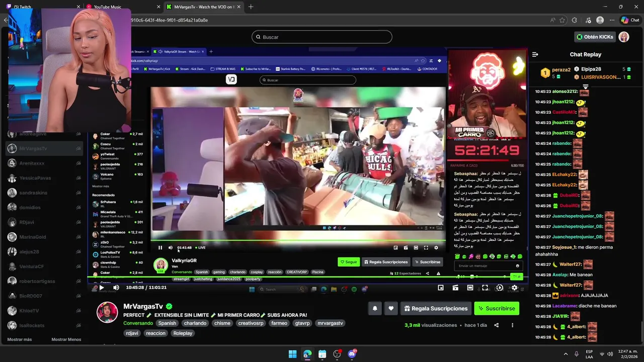The width and height of the screenshot is (644, 362).
Task: Click the cast icon in player controls
Action: [x=455, y=288]
